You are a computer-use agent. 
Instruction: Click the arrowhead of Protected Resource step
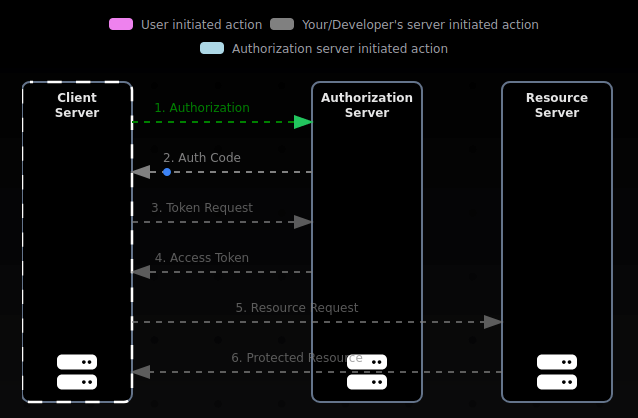[141, 372]
